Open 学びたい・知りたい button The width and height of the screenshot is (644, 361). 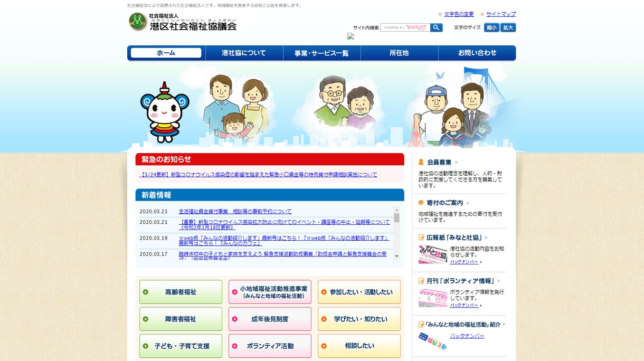click(x=359, y=319)
